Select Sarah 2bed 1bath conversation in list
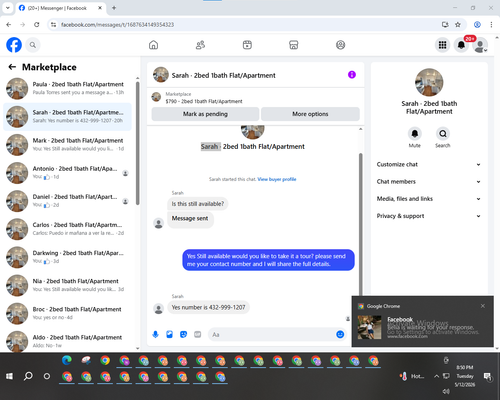Image resolution: width=500 pixels, height=400 pixels. click(x=67, y=117)
